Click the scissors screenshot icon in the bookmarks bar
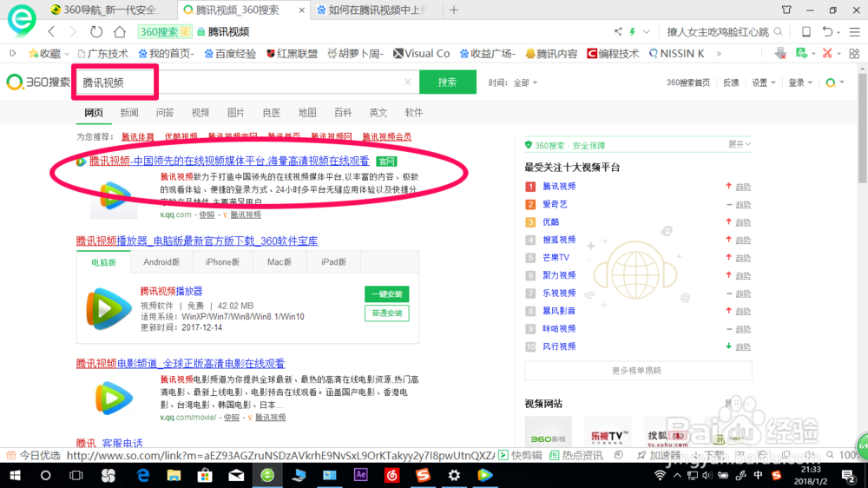The height and width of the screenshot is (488, 868). coord(827,53)
